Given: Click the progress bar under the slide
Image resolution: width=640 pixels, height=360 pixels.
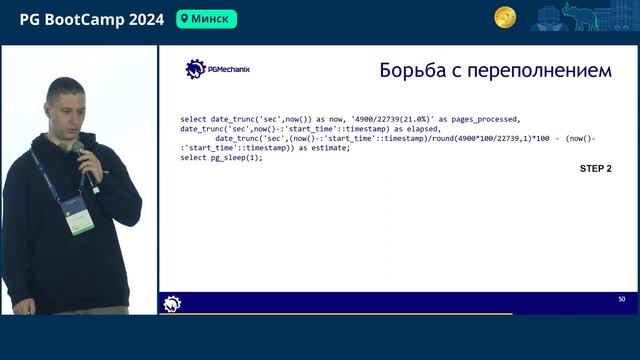Looking at the screenshot, I should (x=336, y=314).
